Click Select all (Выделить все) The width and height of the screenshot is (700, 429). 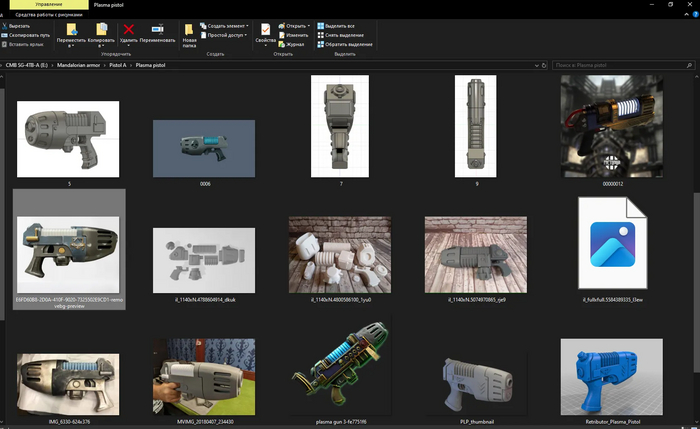pos(341,25)
